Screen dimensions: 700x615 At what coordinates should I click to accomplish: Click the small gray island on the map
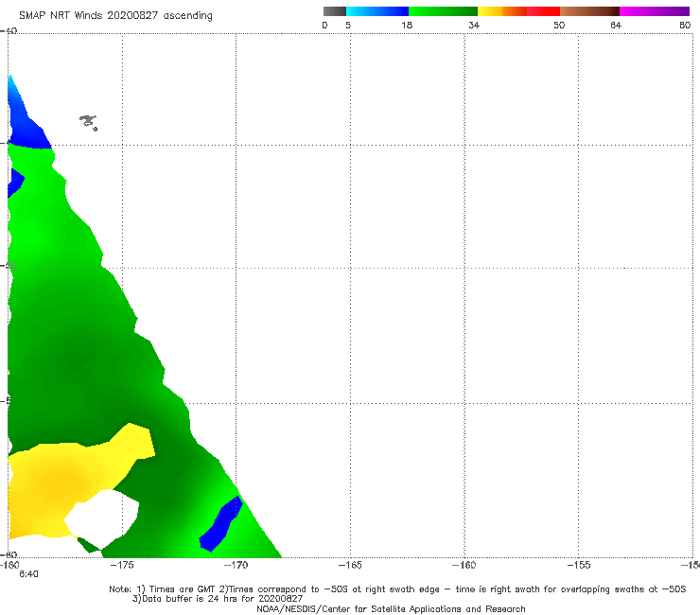point(89,122)
